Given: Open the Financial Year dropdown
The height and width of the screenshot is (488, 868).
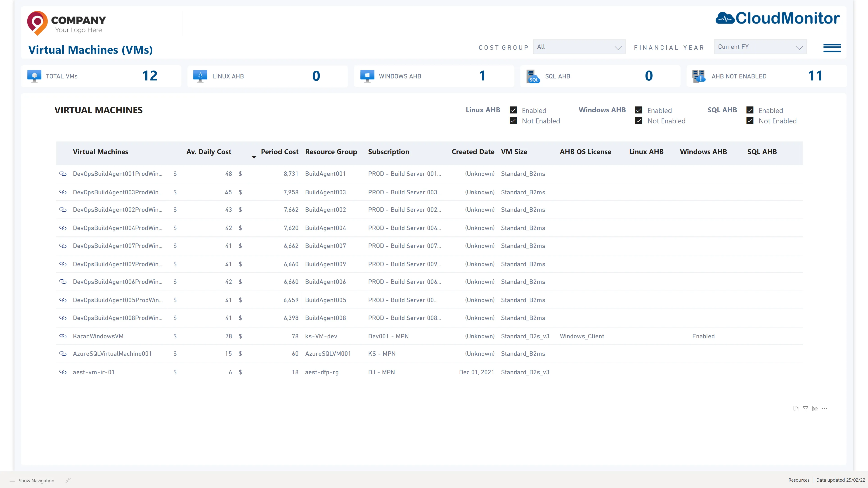Looking at the screenshot, I should (760, 47).
